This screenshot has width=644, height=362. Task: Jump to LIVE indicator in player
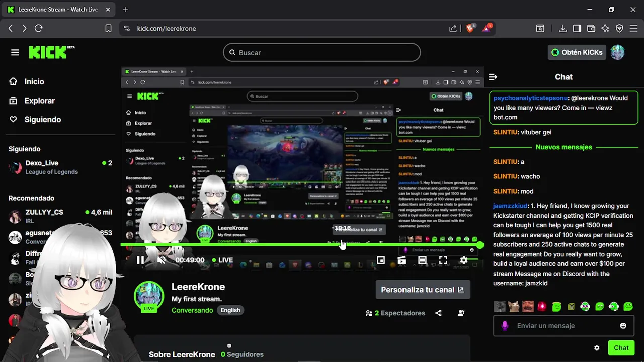(x=222, y=260)
